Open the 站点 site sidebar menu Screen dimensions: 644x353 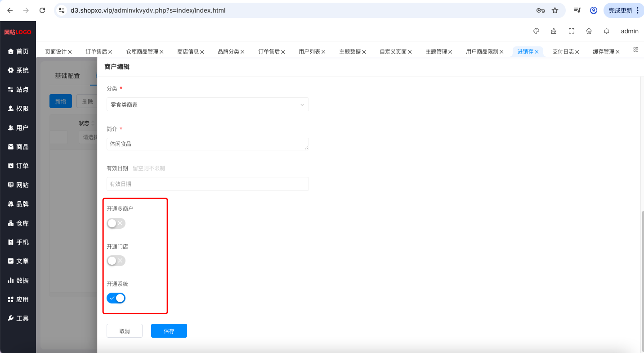click(18, 90)
